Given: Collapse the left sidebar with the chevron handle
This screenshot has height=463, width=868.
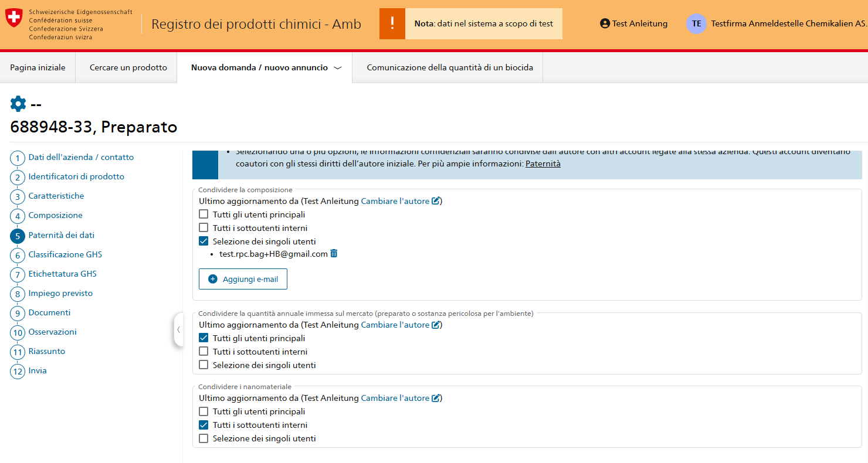Looking at the screenshot, I should pyautogui.click(x=178, y=330).
